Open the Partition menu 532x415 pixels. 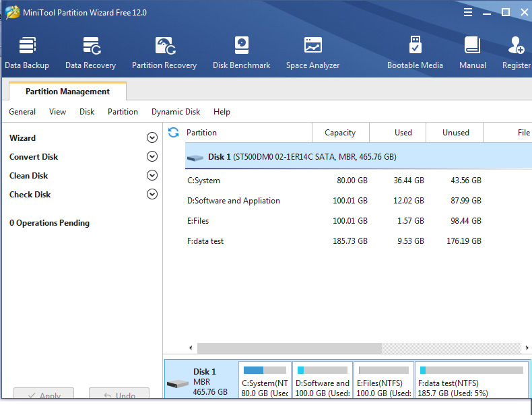click(123, 112)
